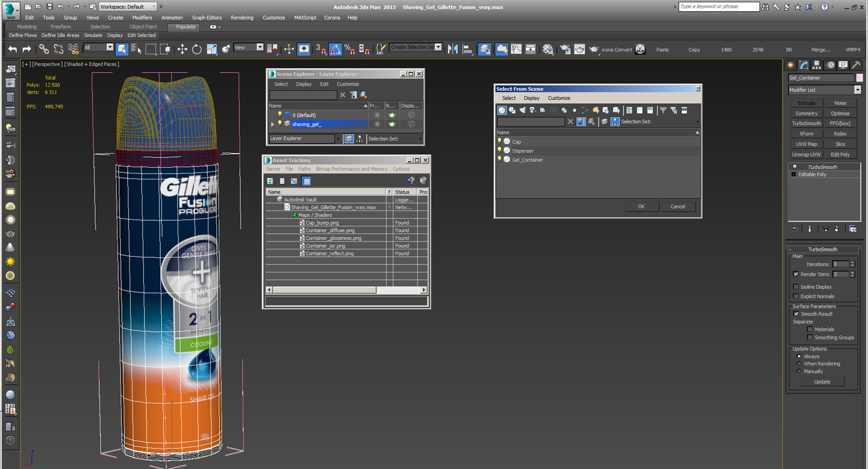Viewport: 868px width, 469px height.
Task: Open Select by Name tool
Action: (136, 49)
